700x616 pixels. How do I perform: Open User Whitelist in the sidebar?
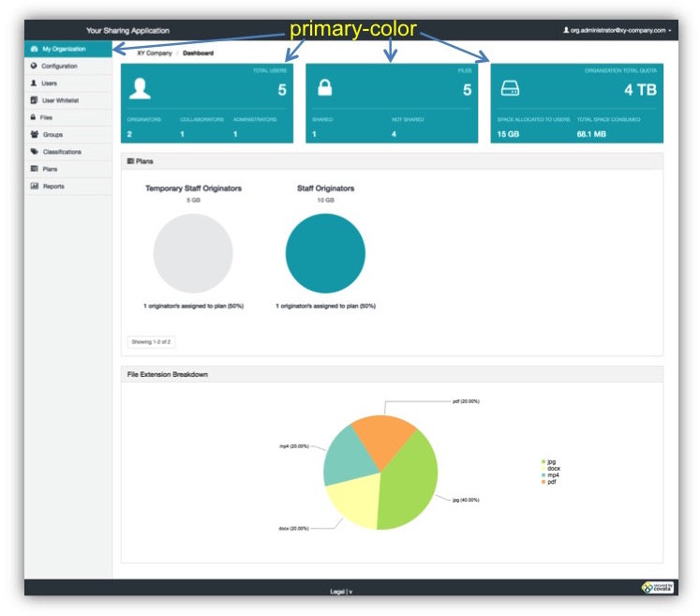pos(61,100)
